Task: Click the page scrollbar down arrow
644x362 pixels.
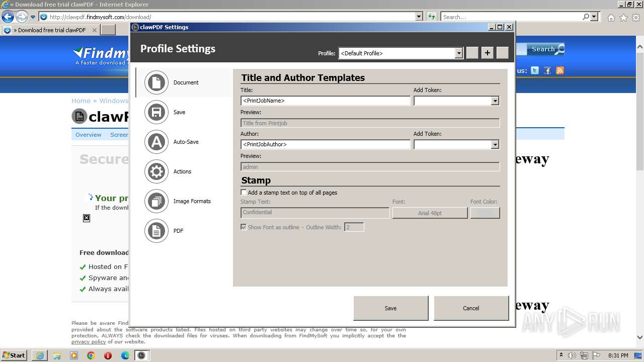Action: pos(640,338)
